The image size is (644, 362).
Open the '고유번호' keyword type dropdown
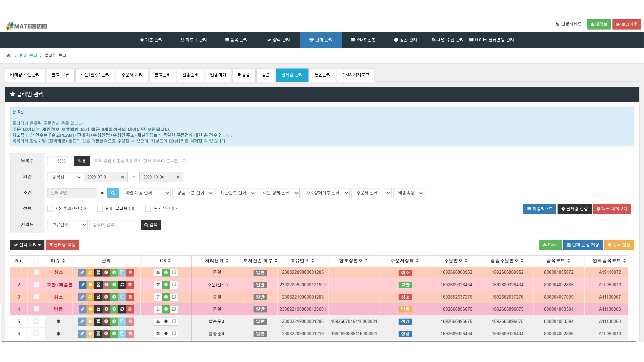(67, 225)
